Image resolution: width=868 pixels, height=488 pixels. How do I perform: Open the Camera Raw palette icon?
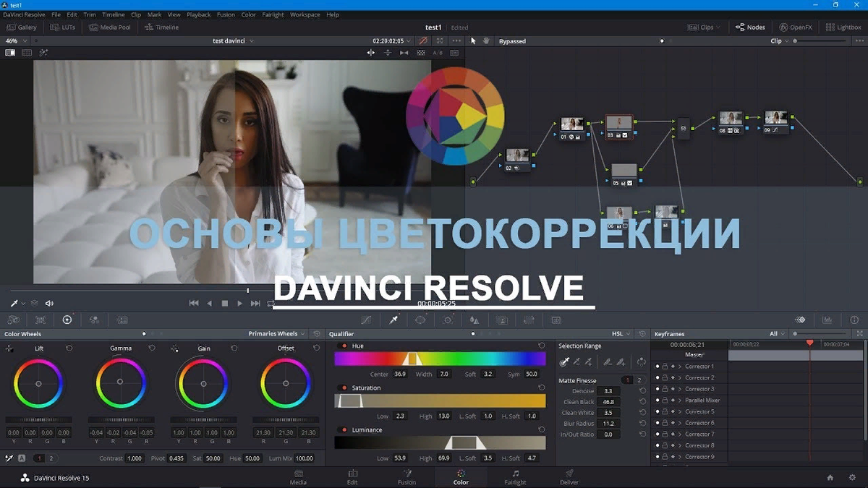tap(13, 320)
